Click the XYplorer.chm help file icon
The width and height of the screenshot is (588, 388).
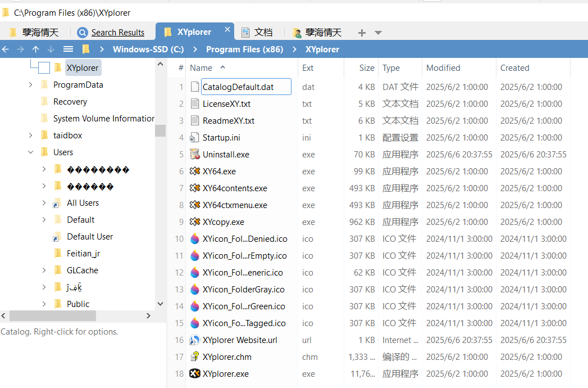(195, 357)
